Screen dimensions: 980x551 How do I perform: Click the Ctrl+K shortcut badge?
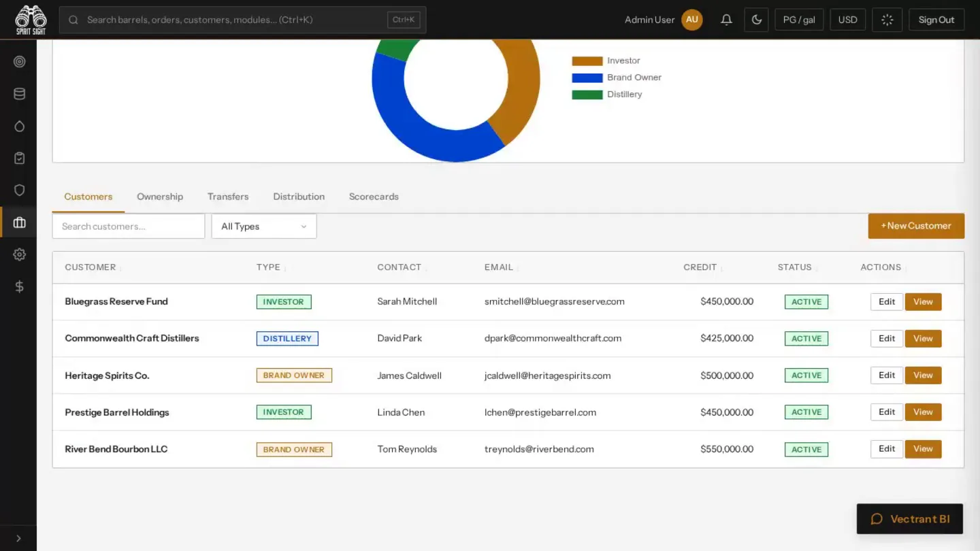(404, 20)
